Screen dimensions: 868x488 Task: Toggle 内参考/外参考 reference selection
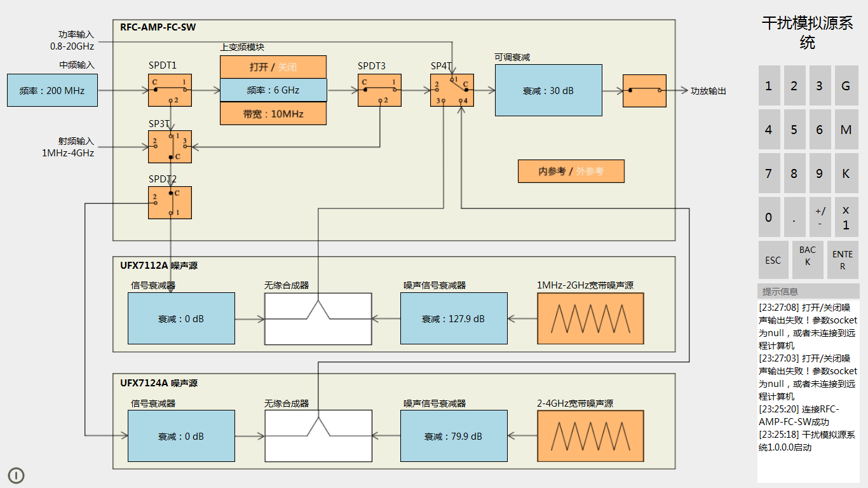click(571, 172)
